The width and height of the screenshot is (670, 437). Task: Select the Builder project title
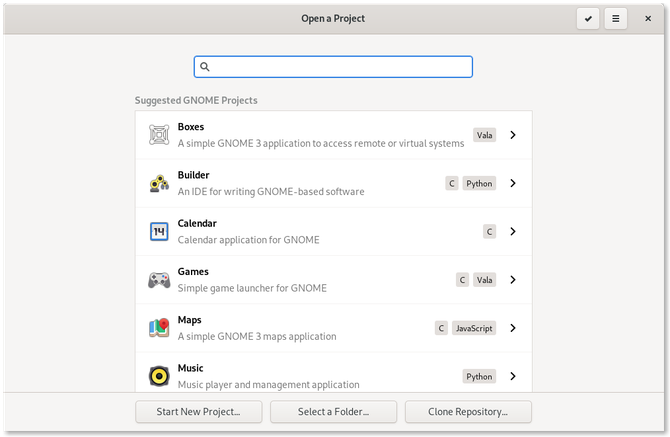click(193, 175)
